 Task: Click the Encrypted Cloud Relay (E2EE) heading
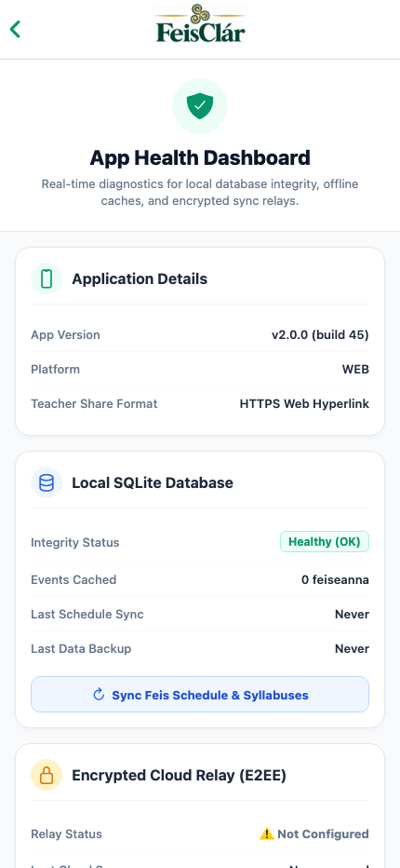[180, 775]
